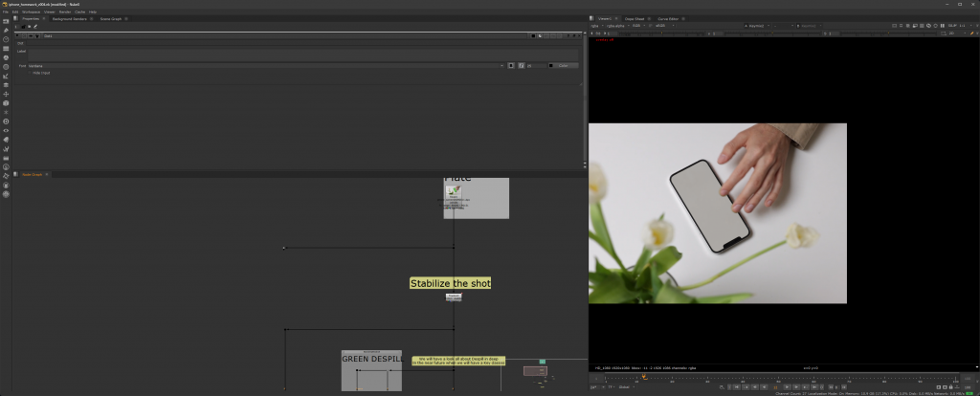Click the Dot1 node name field

pos(284,35)
